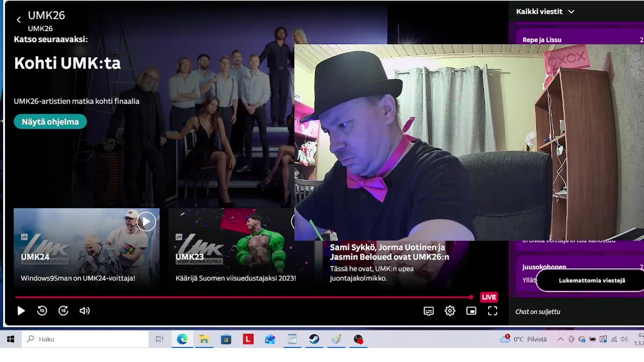Screen dimensions: 644x362
Task: Click the red playback progress bar
Action: [x=244, y=297]
